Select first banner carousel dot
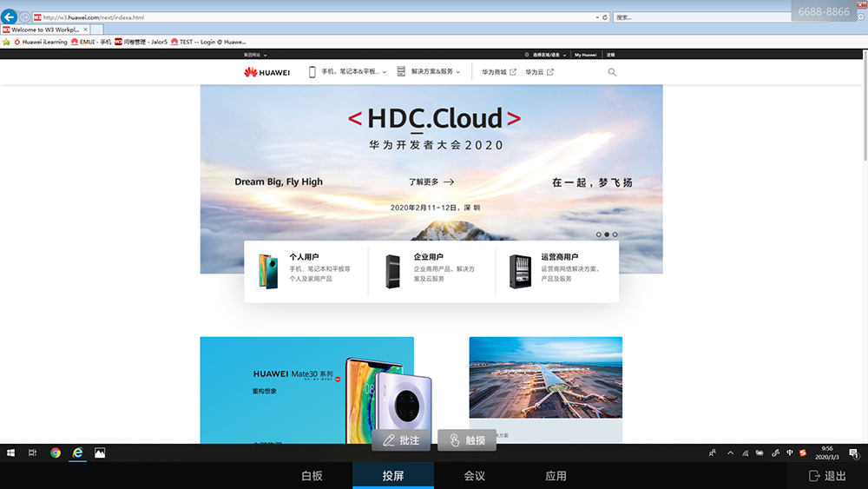Viewport: 868px width, 489px height. 598,235
